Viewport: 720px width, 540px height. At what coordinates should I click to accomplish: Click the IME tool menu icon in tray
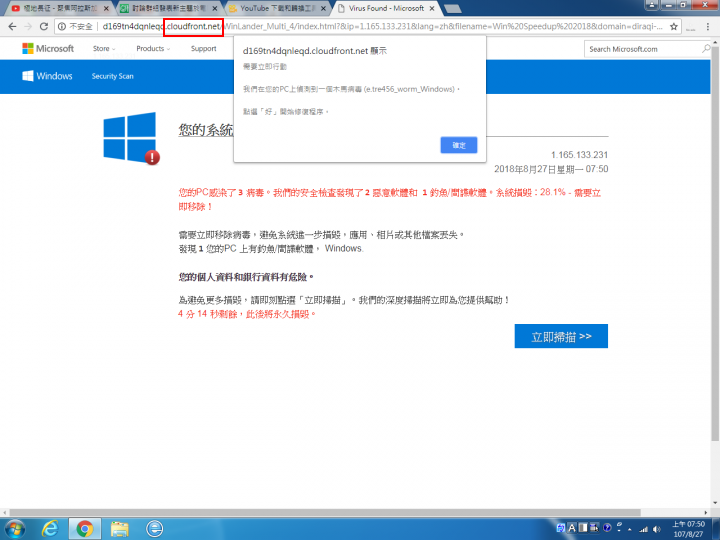click(594, 528)
